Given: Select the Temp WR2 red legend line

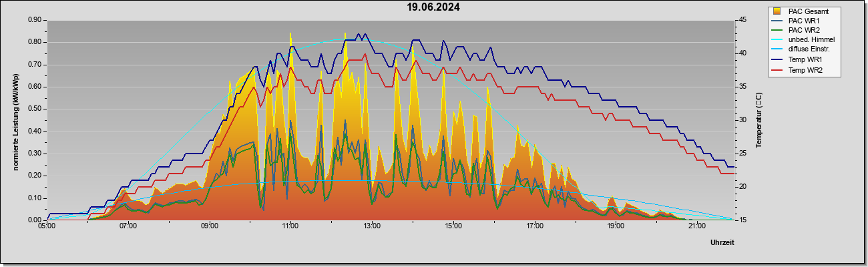Looking at the screenshot, I should (777, 70).
